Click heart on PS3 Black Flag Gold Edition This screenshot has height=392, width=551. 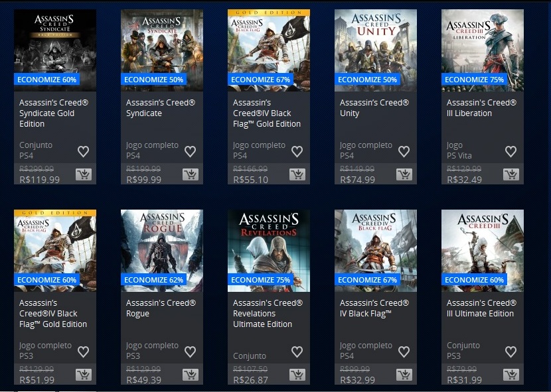[83, 352]
